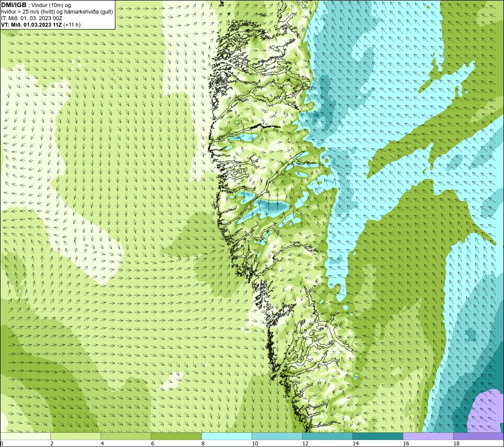This screenshot has height=447, width=504.
Task: Click the scale label '0'
Action: click(x=2, y=443)
